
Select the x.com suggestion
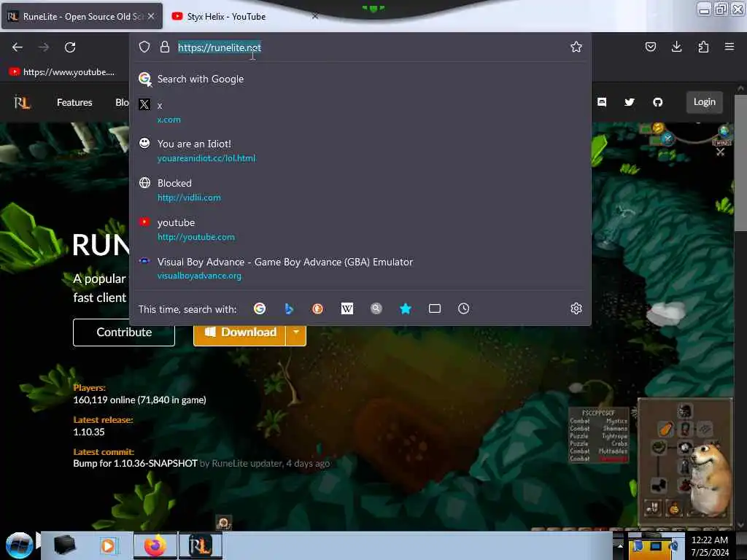360,112
